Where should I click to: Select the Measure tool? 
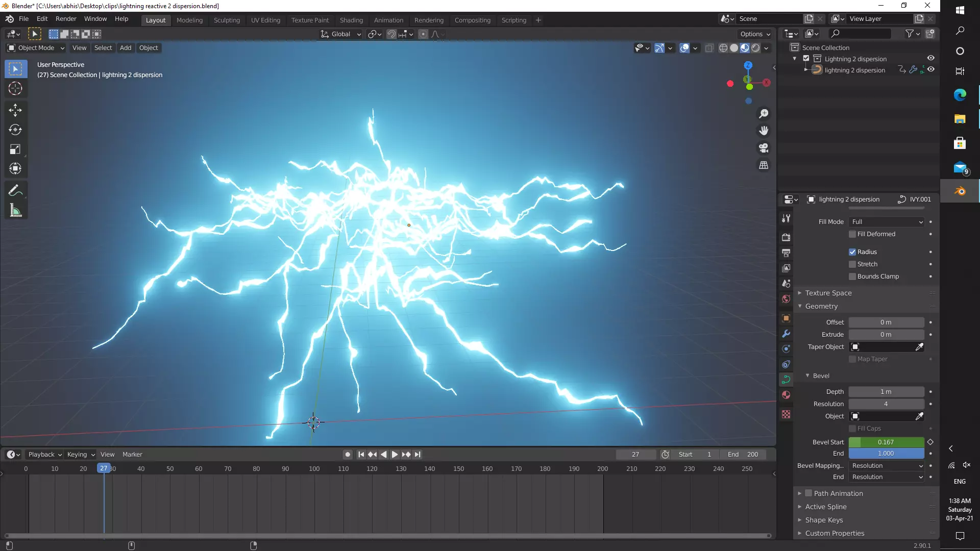(x=15, y=211)
